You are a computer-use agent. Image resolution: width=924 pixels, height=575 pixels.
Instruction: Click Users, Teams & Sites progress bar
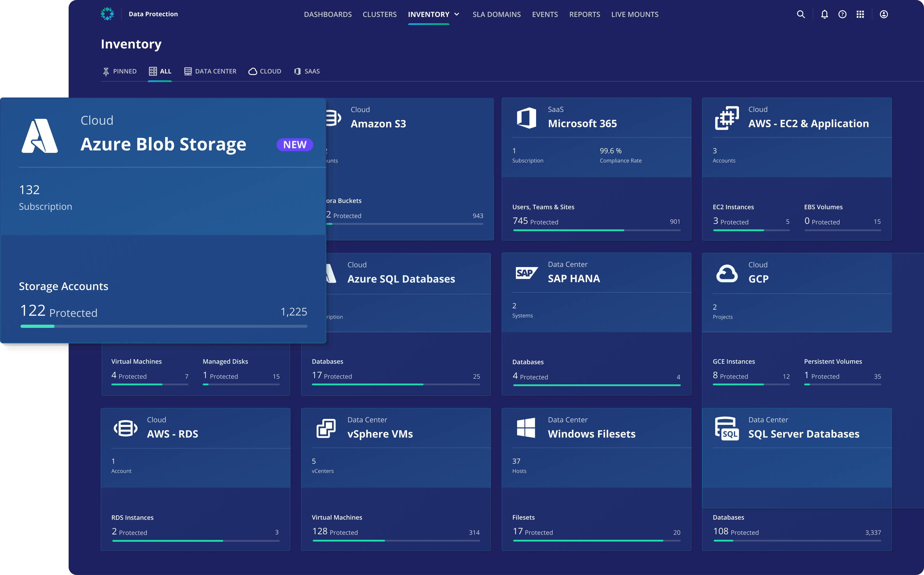[x=597, y=230]
